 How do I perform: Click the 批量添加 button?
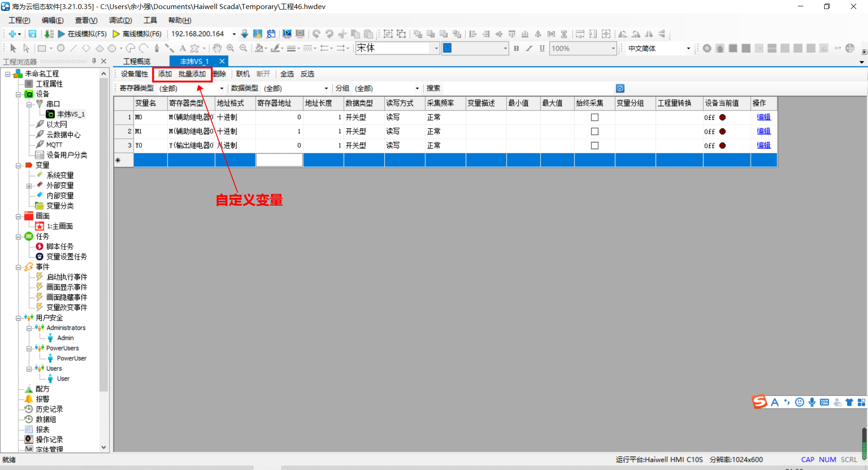coord(192,74)
